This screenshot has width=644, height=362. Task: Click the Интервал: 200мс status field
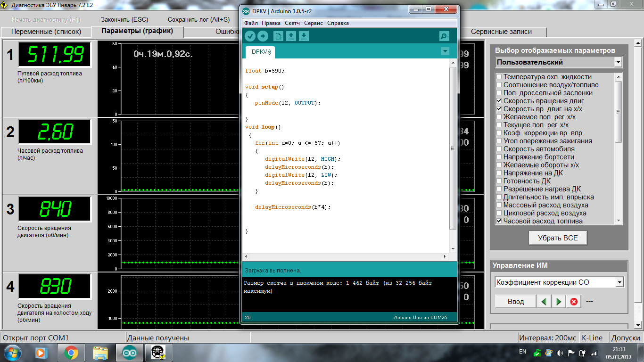tap(548, 337)
